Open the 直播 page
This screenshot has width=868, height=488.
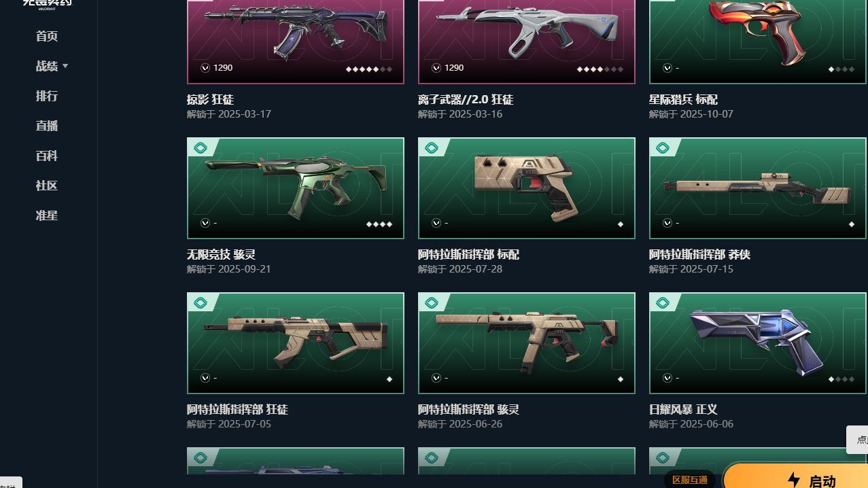tap(47, 126)
